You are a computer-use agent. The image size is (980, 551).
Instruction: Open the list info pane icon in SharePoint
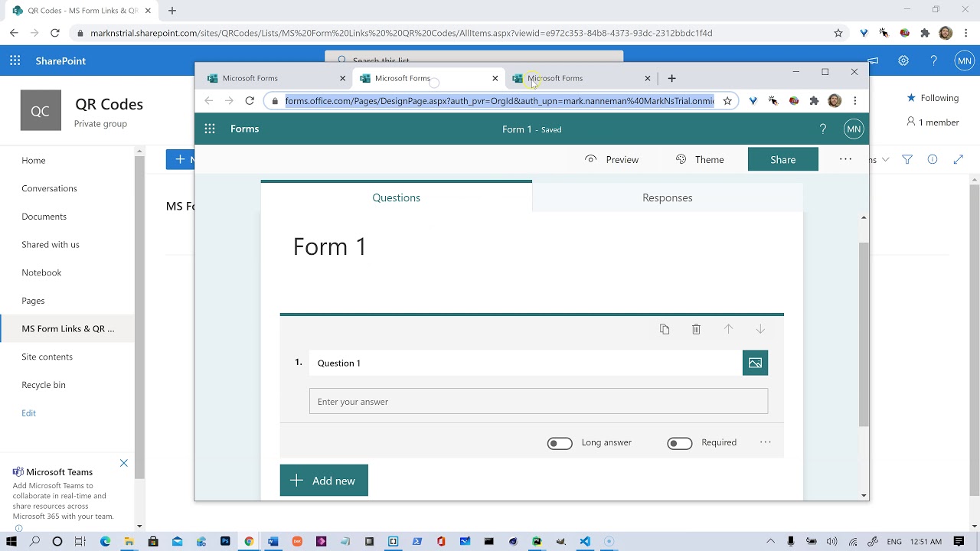coord(933,159)
